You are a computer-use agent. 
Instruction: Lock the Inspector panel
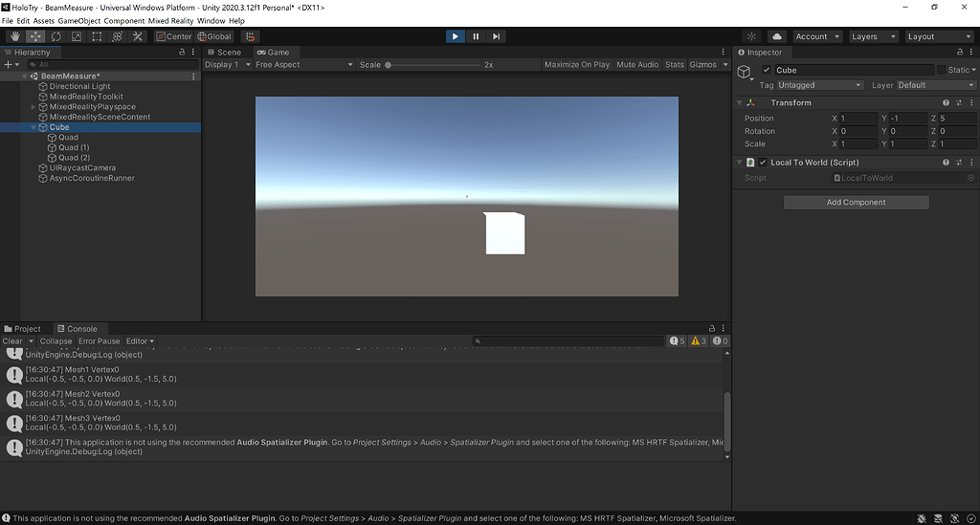[959, 53]
